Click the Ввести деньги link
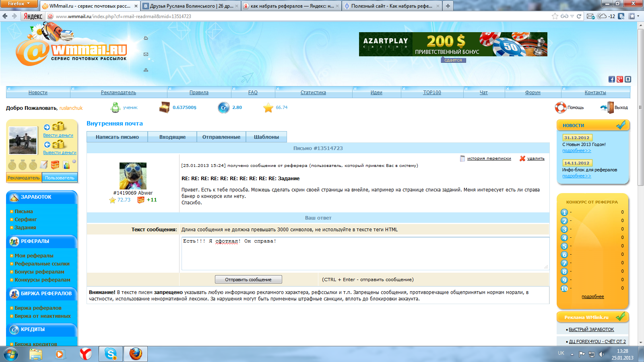 [58, 135]
